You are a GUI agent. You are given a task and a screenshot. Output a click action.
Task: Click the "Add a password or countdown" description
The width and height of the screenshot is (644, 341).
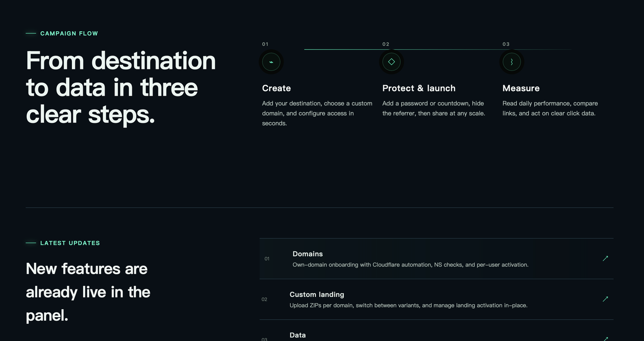point(434,109)
